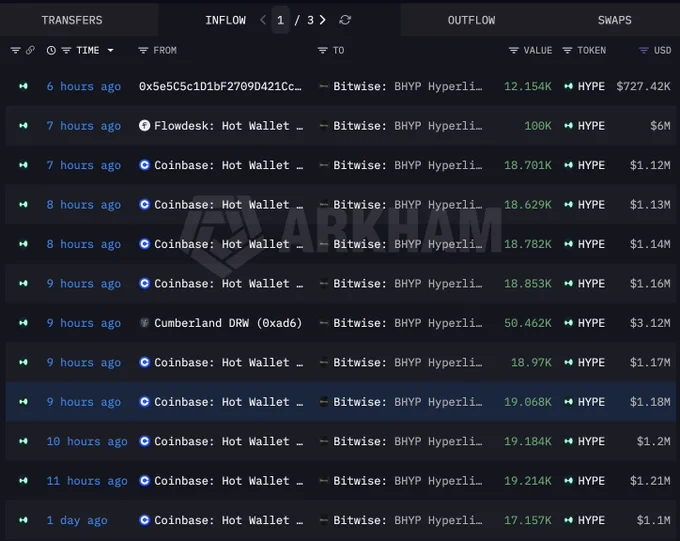Click the value 18.853K
Screen dimensions: 680x541
click(x=528, y=284)
